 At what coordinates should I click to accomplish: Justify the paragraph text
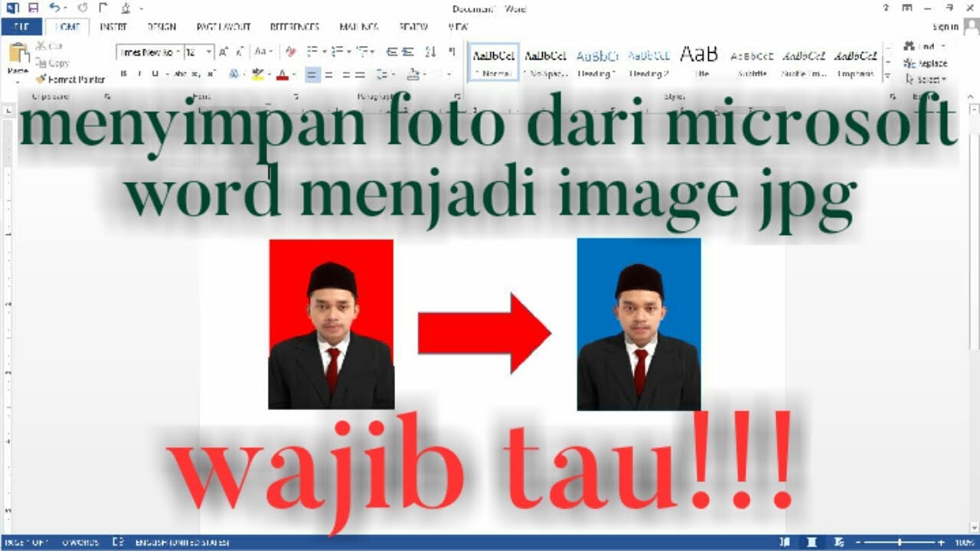361,74
